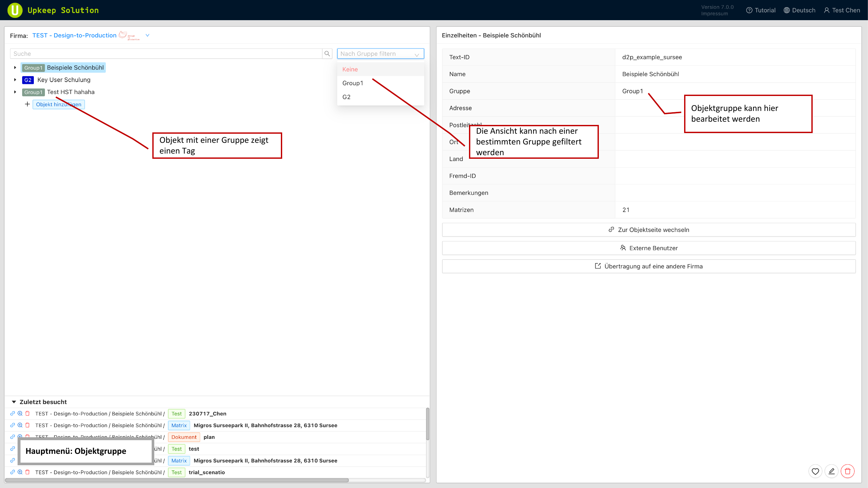The width and height of the screenshot is (868, 488).
Task: Expand the Key User Schulung node
Action: [x=15, y=79]
